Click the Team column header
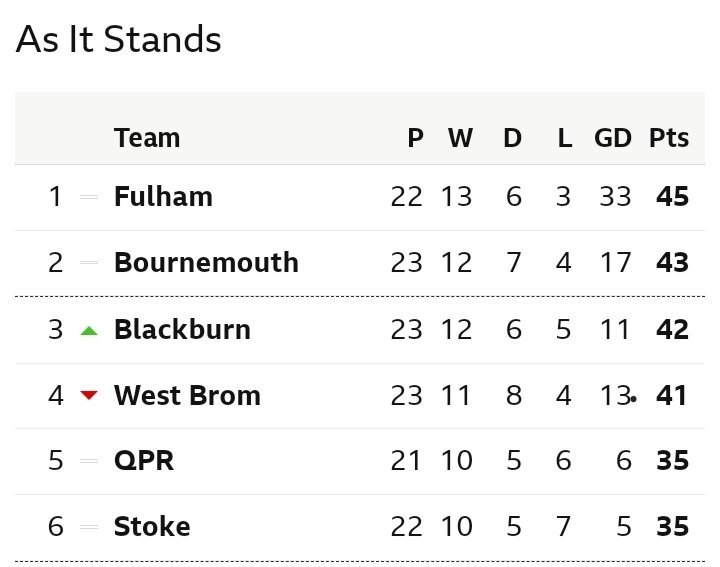The image size is (720, 567). (x=147, y=138)
